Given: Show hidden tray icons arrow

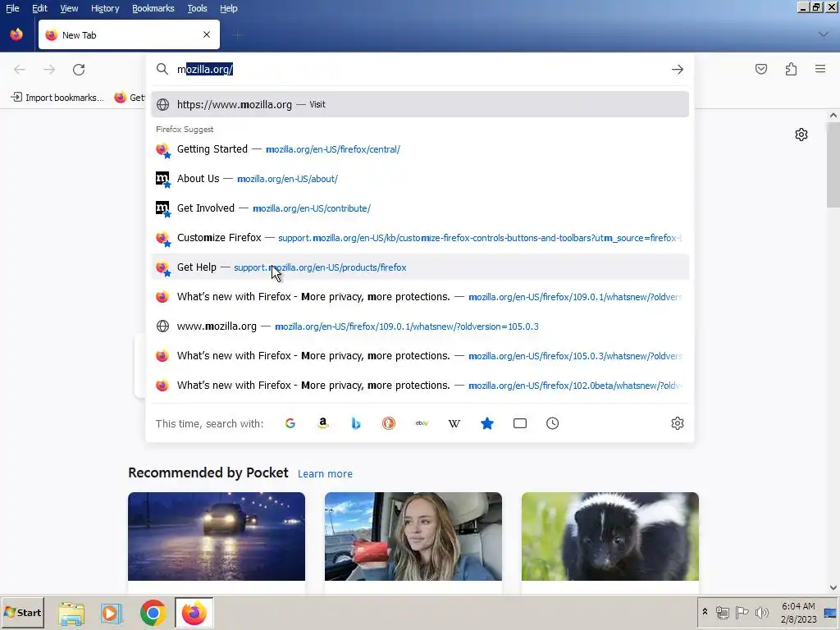Looking at the screenshot, I should [705, 612].
